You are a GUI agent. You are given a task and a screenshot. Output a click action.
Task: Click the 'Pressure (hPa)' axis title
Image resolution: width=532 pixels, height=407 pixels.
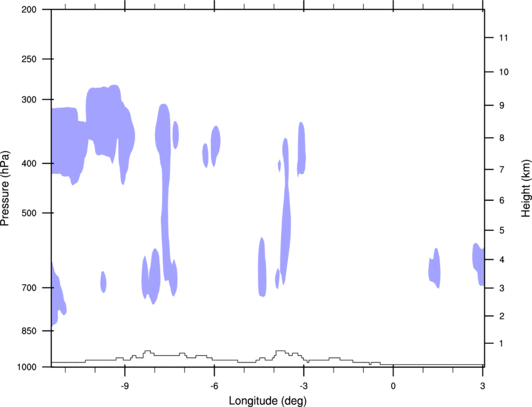pos(5,188)
